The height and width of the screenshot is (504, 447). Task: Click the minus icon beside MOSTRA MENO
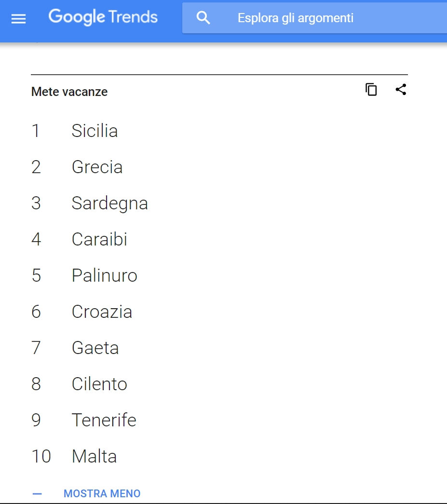tap(37, 494)
